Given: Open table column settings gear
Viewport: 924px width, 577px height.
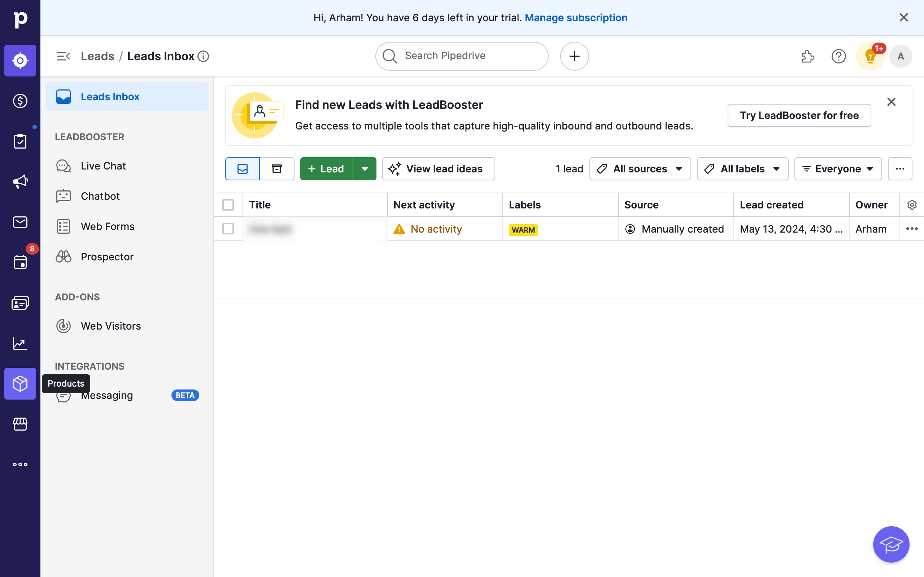Looking at the screenshot, I should [912, 205].
